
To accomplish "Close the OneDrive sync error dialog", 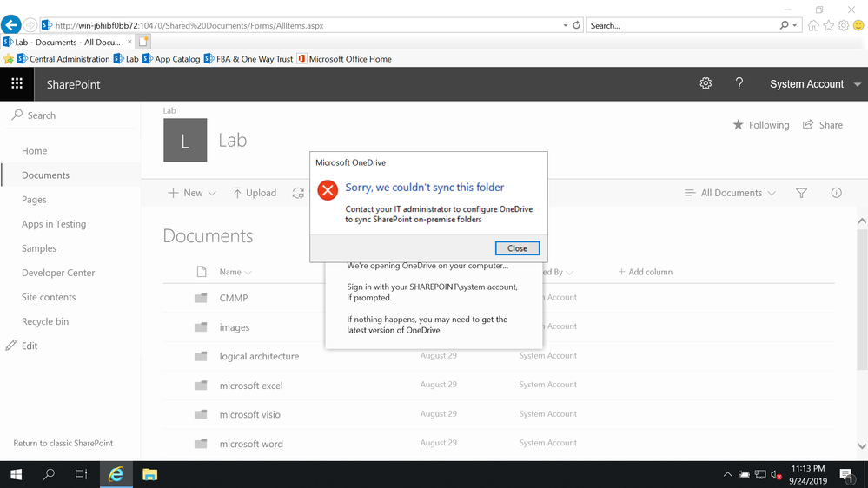I will click(x=517, y=248).
